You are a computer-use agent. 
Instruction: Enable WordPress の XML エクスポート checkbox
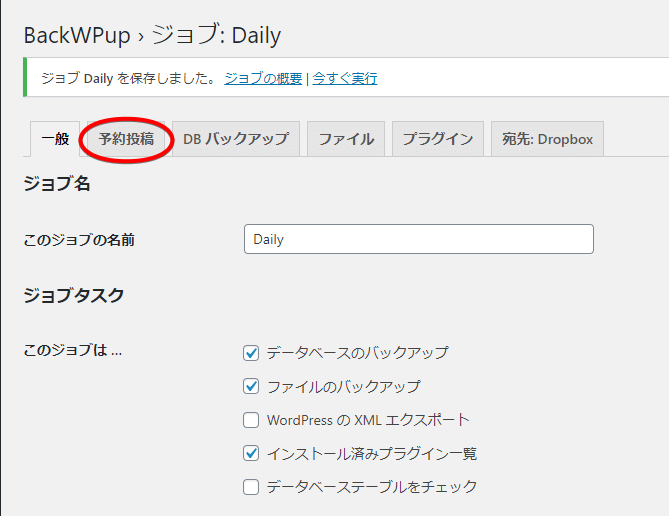(251, 420)
